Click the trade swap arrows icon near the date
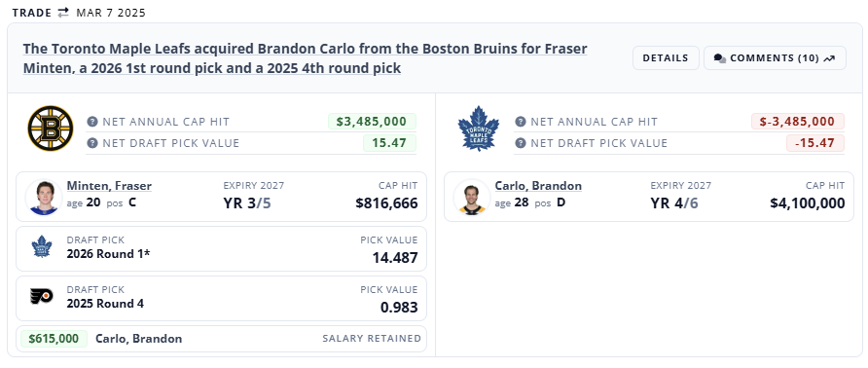This screenshot has height=368, width=868. (63, 13)
